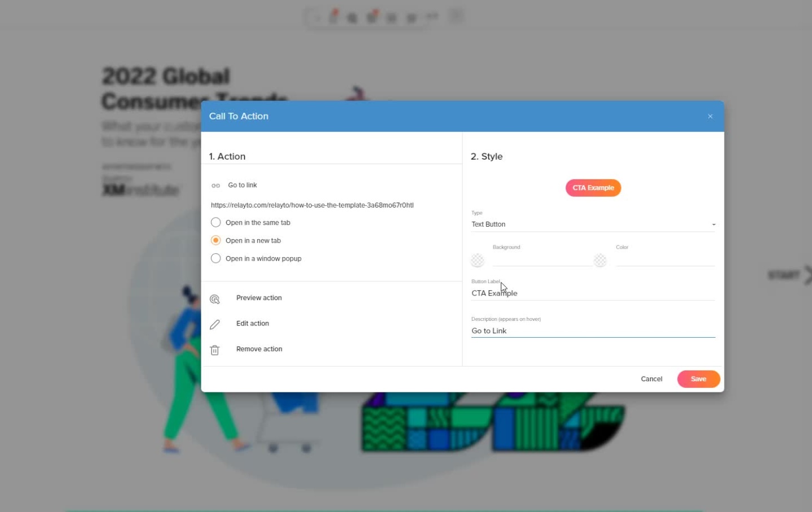Image resolution: width=812 pixels, height=512 pixels.
Task: Choose the Open in a new tab option
Action: tap(216, 241)
